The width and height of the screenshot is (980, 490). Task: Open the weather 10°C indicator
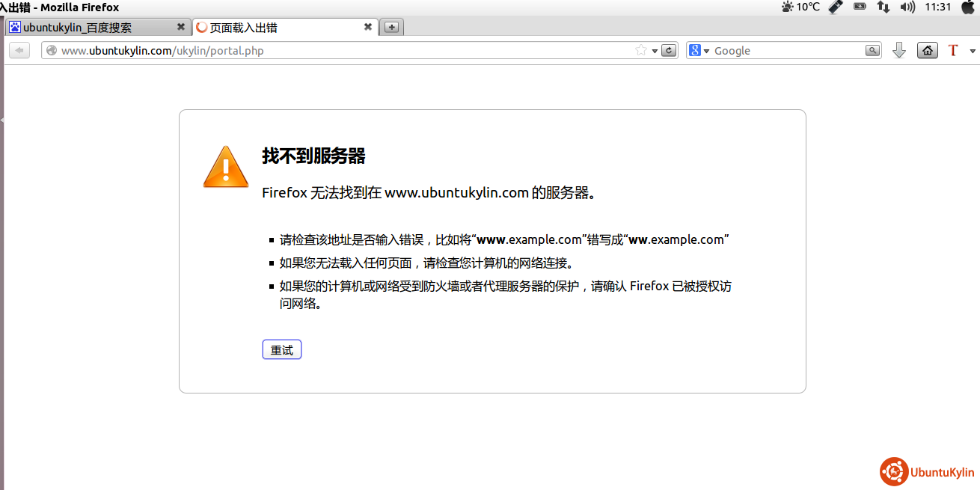click(800, 7)
